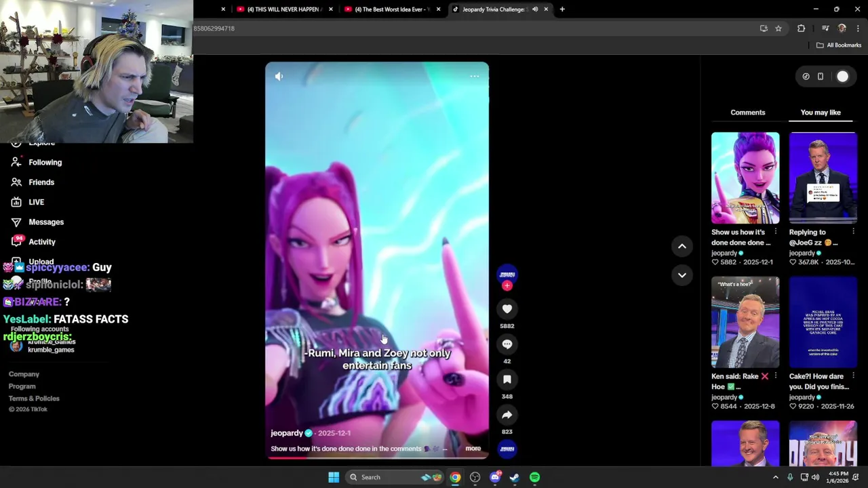Open Chrome media controls icon
868x488 pixels.
(825, 28)
